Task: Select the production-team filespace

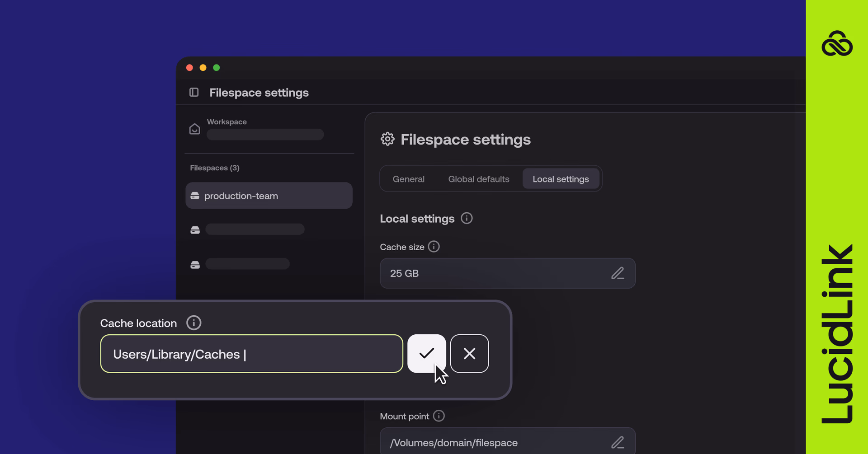Action: pos(269,196)
